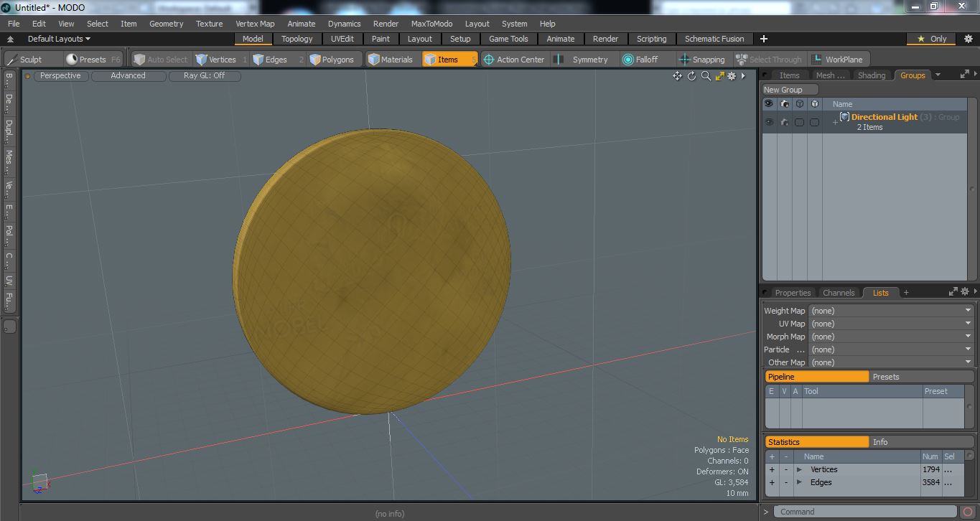Screen dimensions: 980x521
Task: Open the Action Center menu
Action: (514, 60)
